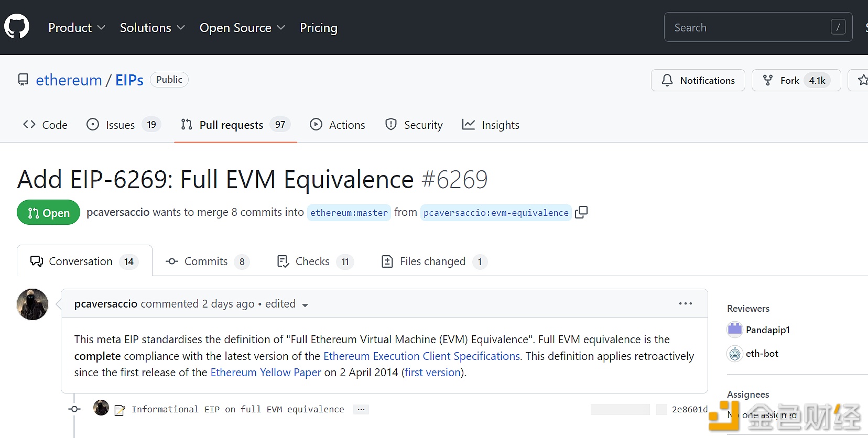Image resolution: width=868 pixels, height=438 pixels.
Task: Open the Ethereum Yellow Paper link
Action: click(x=266, y=373)
